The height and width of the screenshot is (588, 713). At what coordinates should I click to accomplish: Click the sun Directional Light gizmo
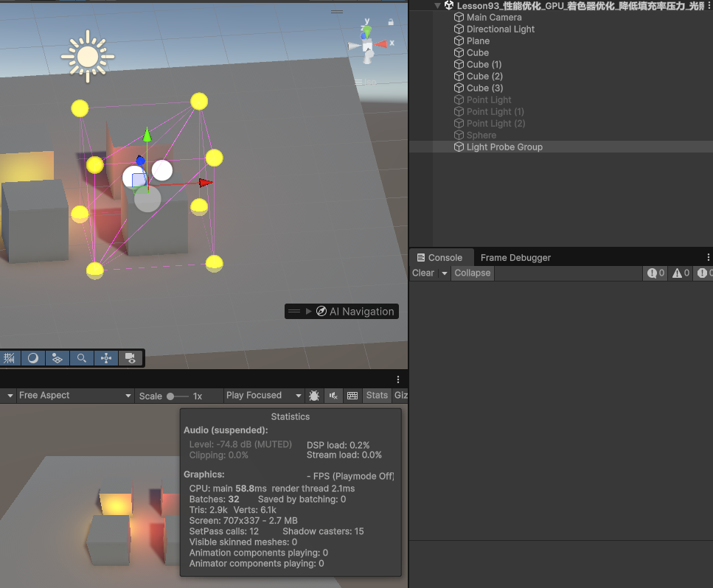tap(88, 56)
